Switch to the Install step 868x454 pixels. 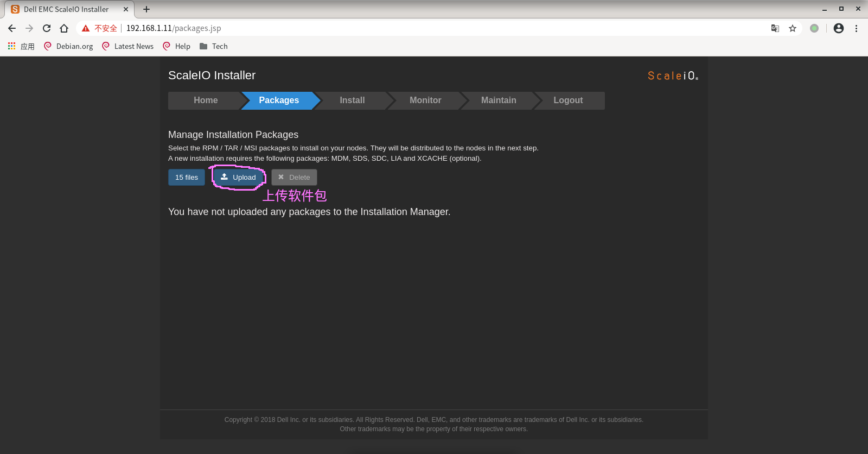pos(352,100)
